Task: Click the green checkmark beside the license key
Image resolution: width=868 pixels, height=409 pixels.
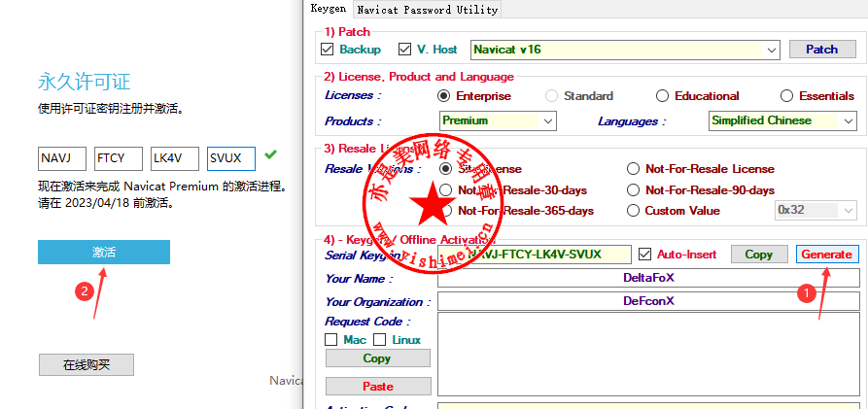Action: tap(270, 155)
